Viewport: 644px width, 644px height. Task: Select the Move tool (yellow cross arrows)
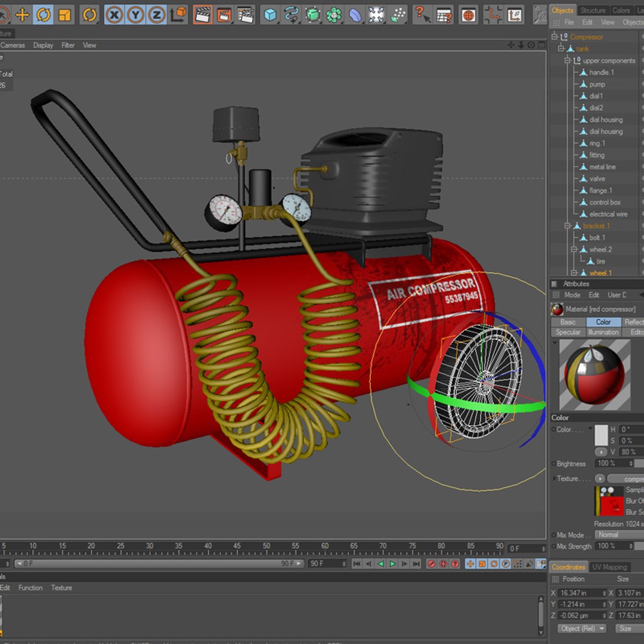tap(22, 15)
